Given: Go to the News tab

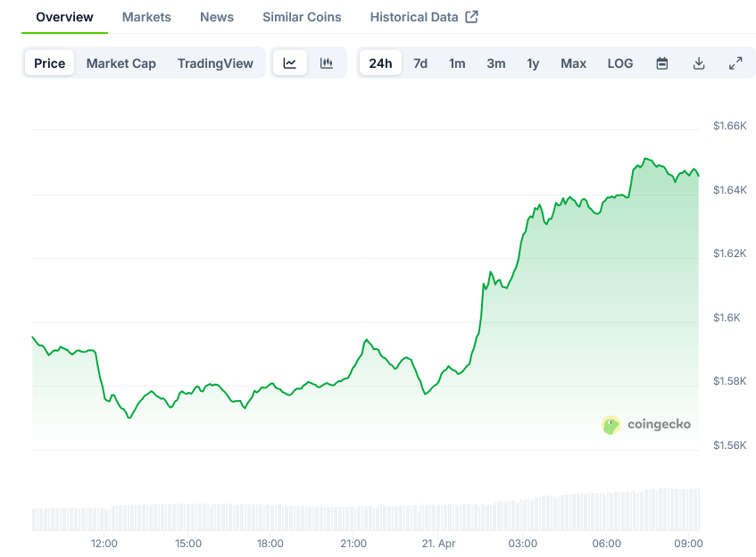Looking at the screenshot, I should (x=217, y=17).
